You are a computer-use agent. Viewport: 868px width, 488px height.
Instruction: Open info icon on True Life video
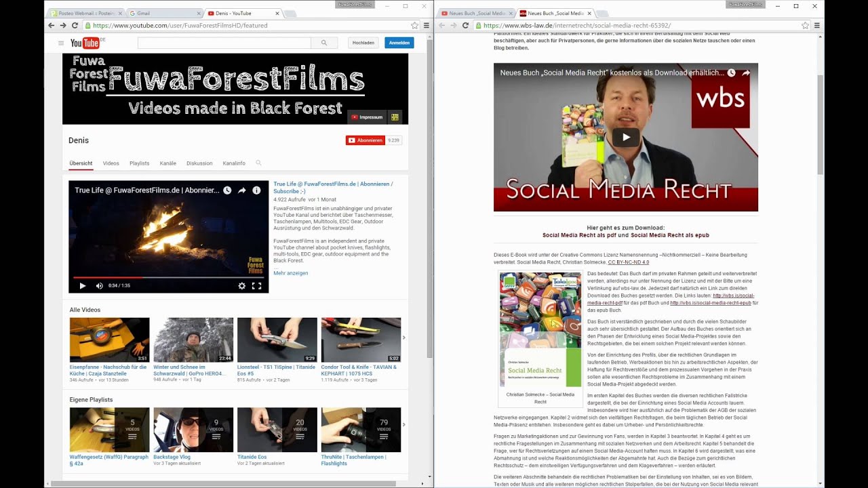pos(256,190)
